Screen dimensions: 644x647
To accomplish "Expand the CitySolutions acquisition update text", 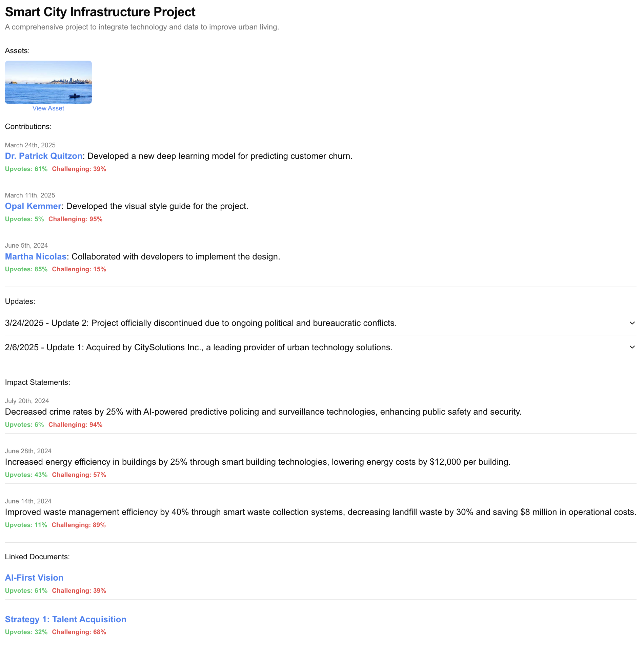I will coord(199,347).
